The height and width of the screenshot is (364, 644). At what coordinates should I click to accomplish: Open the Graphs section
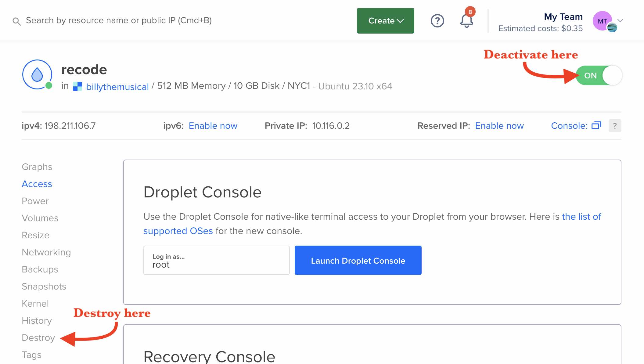[37, 167]
